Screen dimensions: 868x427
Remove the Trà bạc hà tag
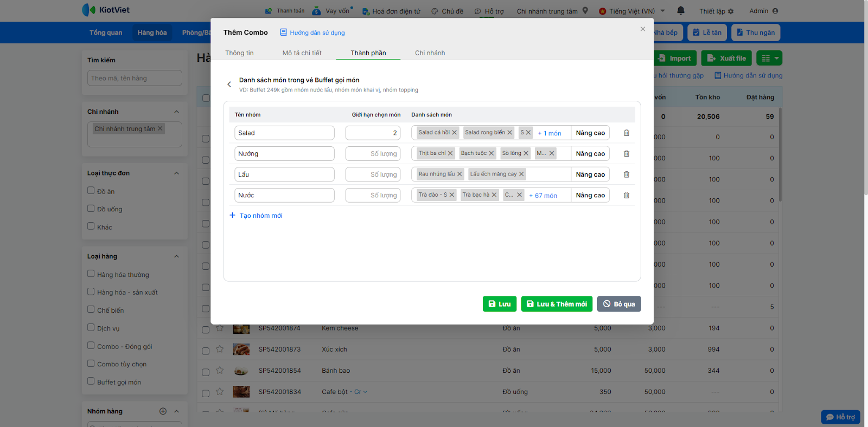coord(494,195)
